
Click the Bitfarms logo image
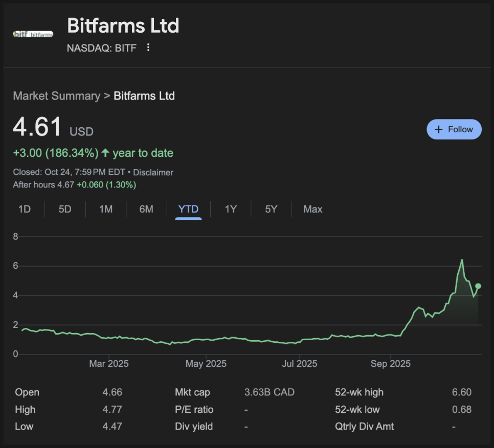click(x=33, y=34)
